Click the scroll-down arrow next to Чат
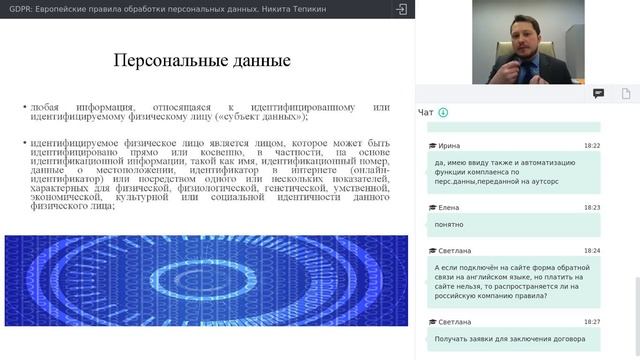The image size is (640, 360). coord(443,112)
